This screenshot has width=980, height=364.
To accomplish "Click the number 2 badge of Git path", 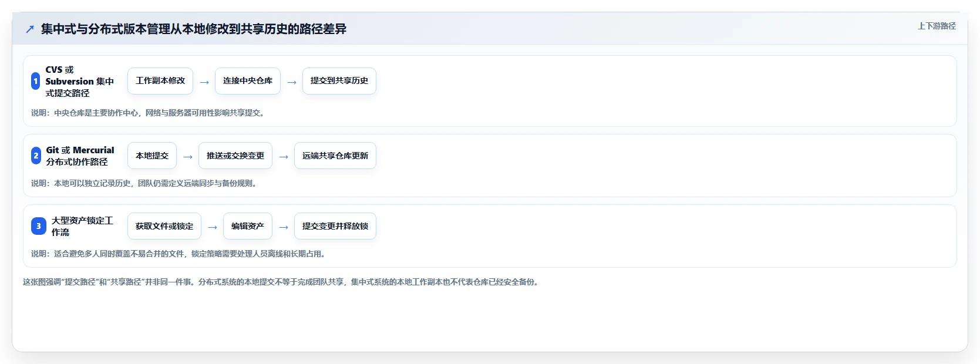I will [36, 156].
